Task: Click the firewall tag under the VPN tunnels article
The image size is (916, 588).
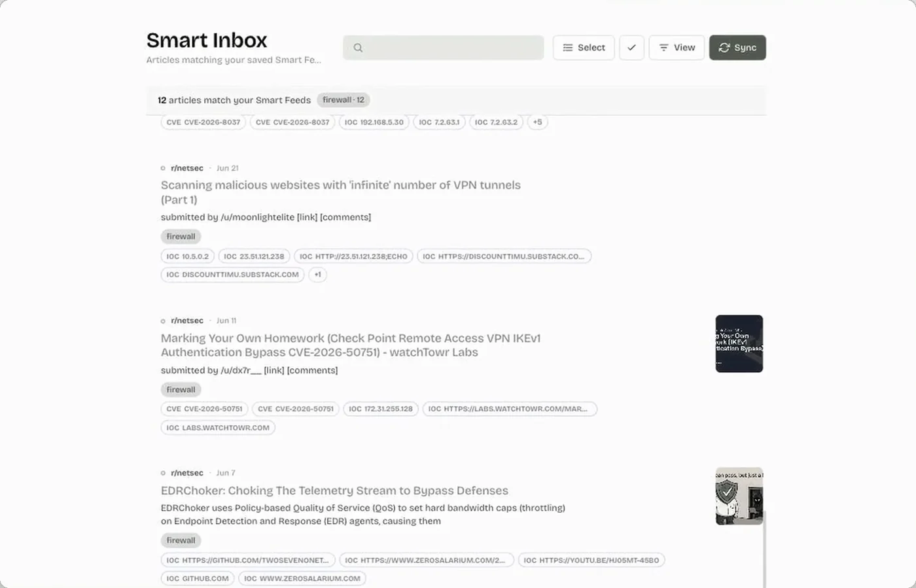Action: coord(181,237)
